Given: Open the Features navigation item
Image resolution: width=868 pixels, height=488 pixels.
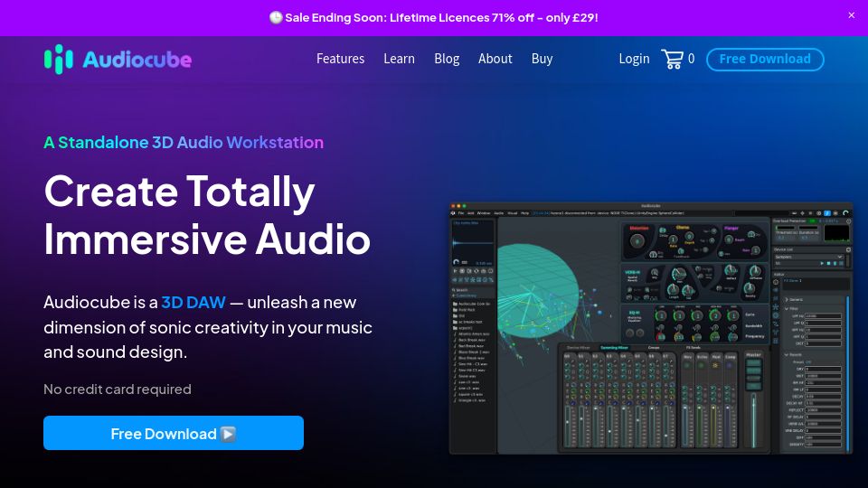Looking at the screenshot, I should tap(341, 59).
